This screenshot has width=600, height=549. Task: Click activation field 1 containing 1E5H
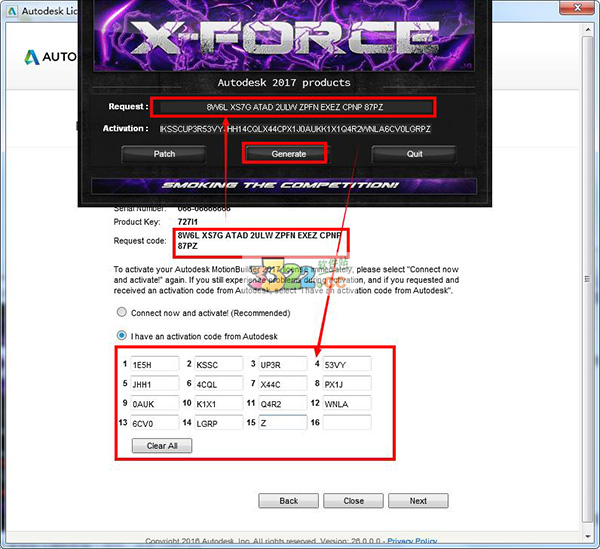pos(155,364)
